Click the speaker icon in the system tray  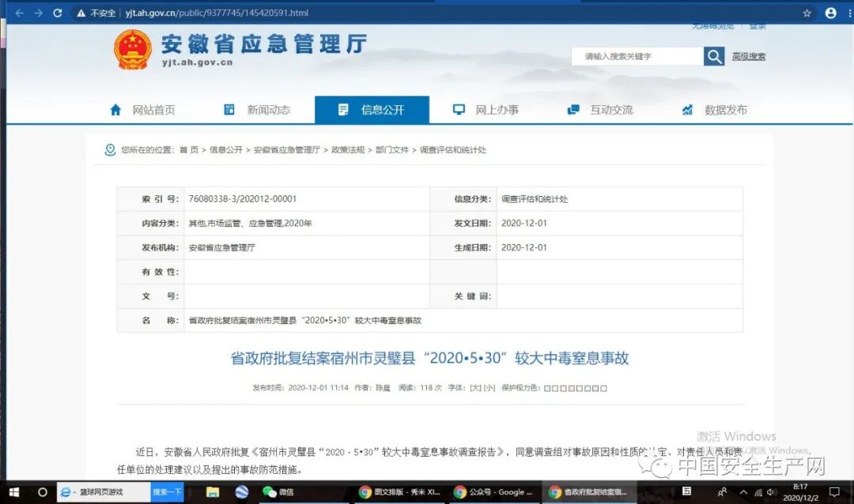click(773, 492)
